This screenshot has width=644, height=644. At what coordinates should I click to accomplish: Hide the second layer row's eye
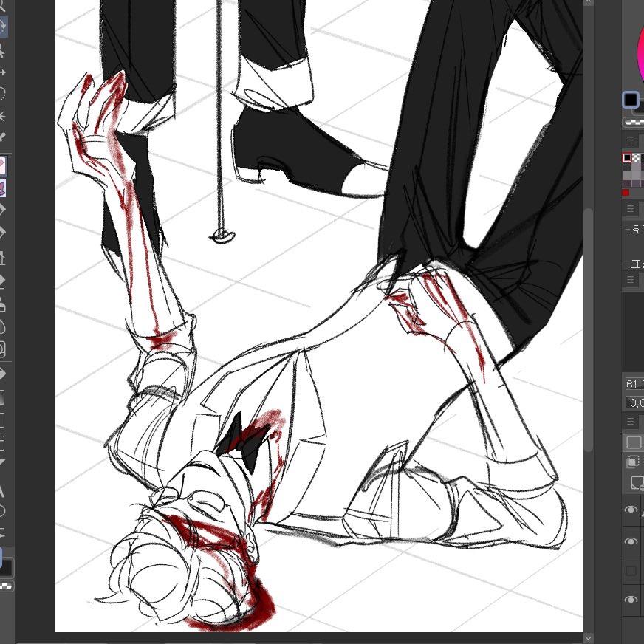[631, 541]
